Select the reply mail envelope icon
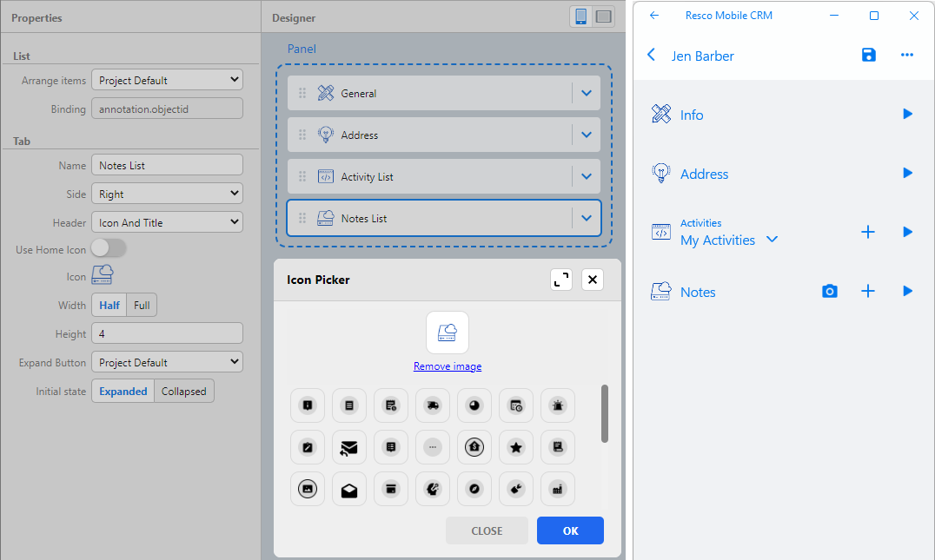Image resolution: width=935 pixels, height=560 pixels. pos(349,447)
